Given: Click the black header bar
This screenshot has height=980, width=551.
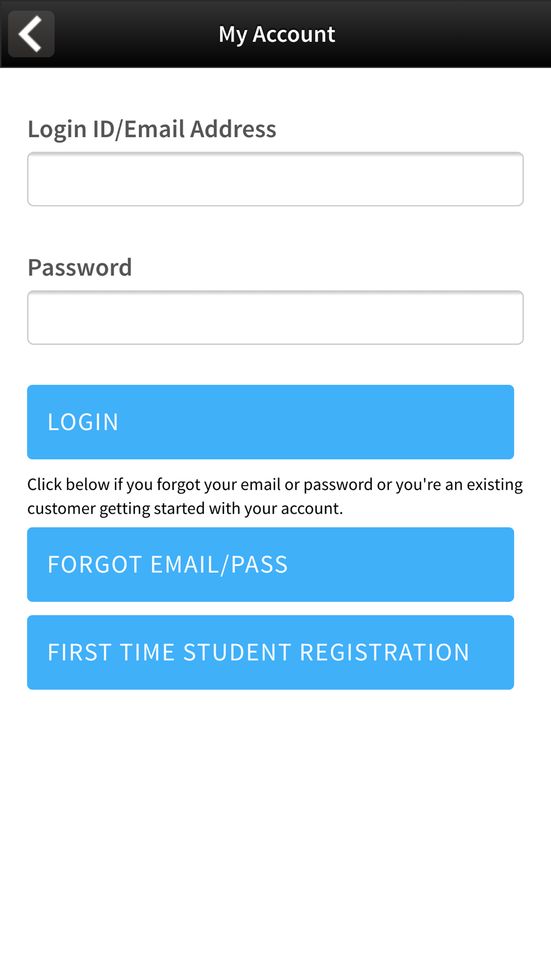Looking at the screenshot, I should pos(275,34).
